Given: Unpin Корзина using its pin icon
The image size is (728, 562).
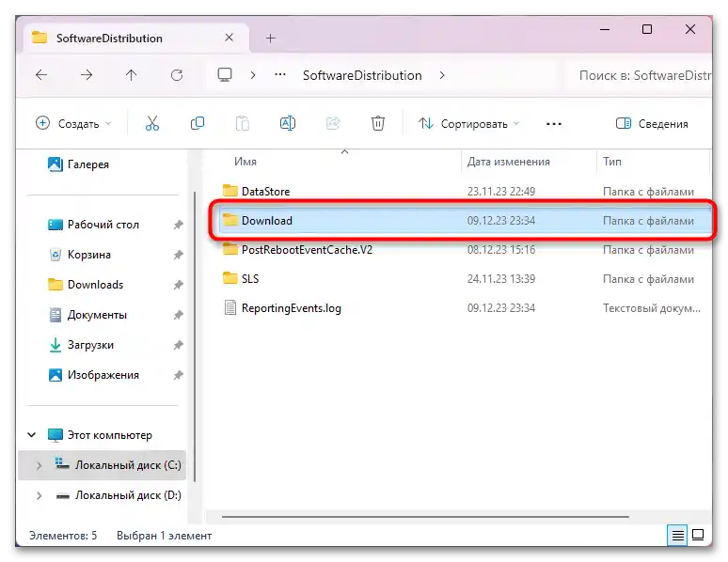Looking at the screenshot, I should (x=179, y=255).
